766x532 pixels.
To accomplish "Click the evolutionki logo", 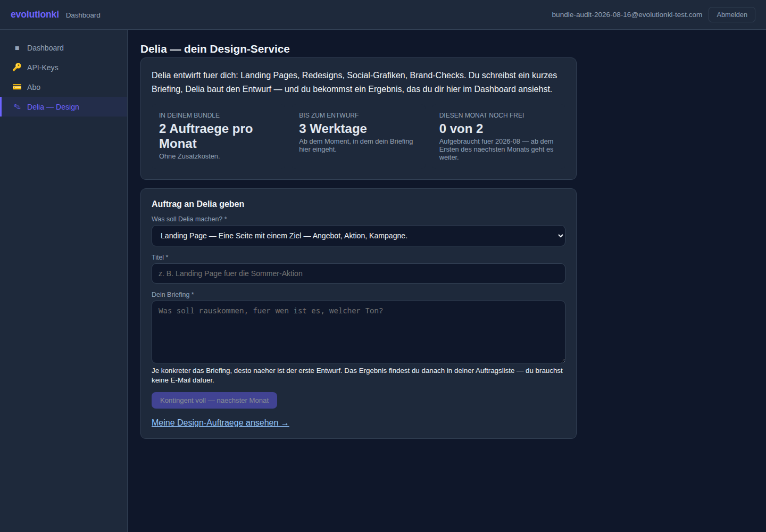I will [35, 14].
